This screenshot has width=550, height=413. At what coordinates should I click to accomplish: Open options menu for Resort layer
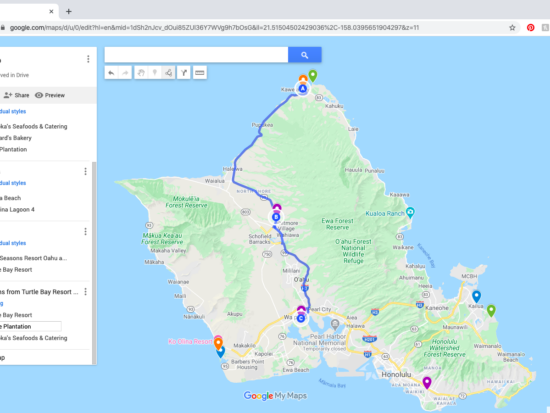coord(85,232)
